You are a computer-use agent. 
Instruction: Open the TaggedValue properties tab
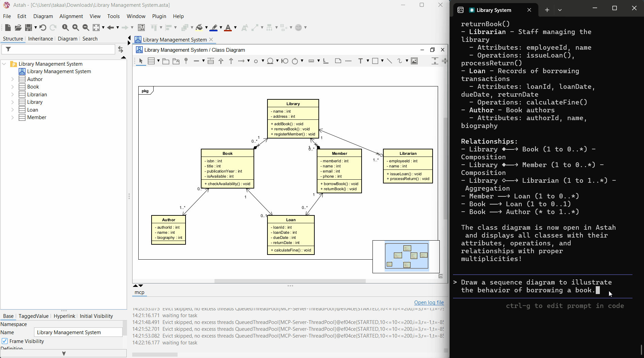pyautogui.click(x=33, y=316)
